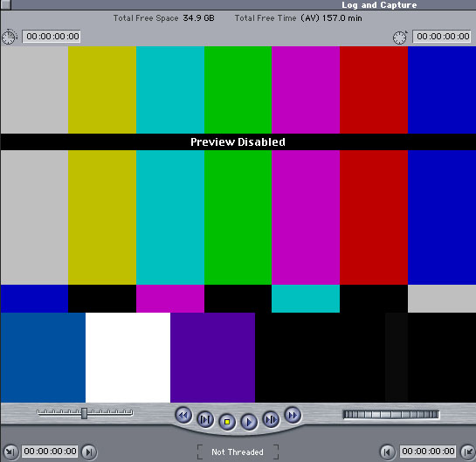
Task: Click the clip duration clock icon at top left
Action: click(x=9, y=37)
